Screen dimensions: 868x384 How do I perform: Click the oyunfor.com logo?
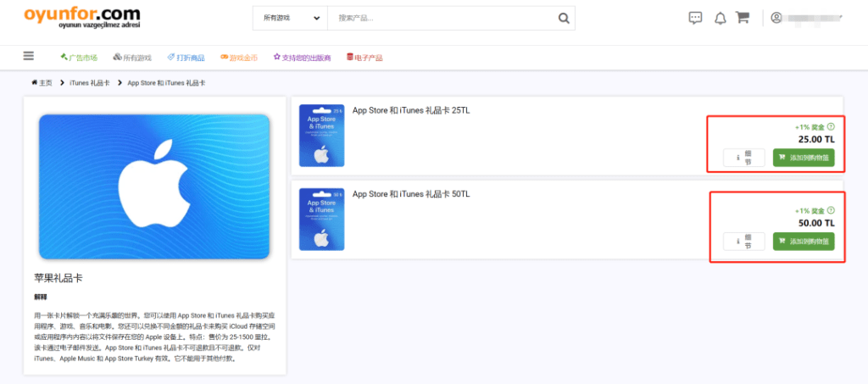click(x=82, y=18)
